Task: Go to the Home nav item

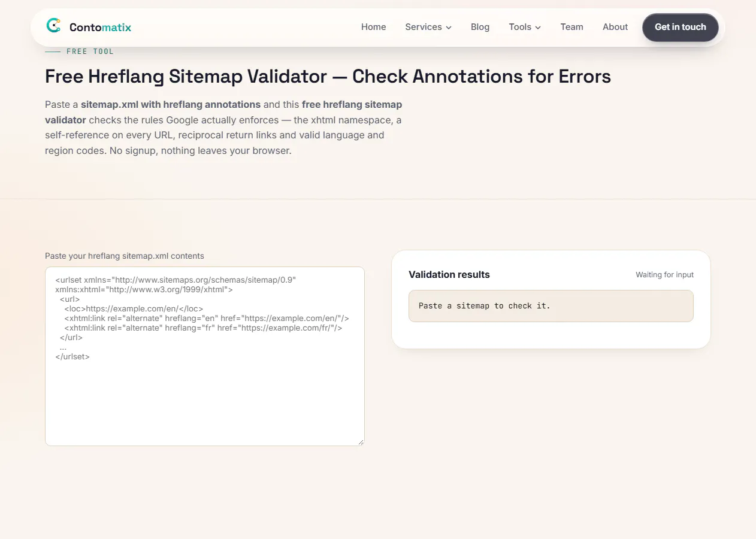Action: 373,27
